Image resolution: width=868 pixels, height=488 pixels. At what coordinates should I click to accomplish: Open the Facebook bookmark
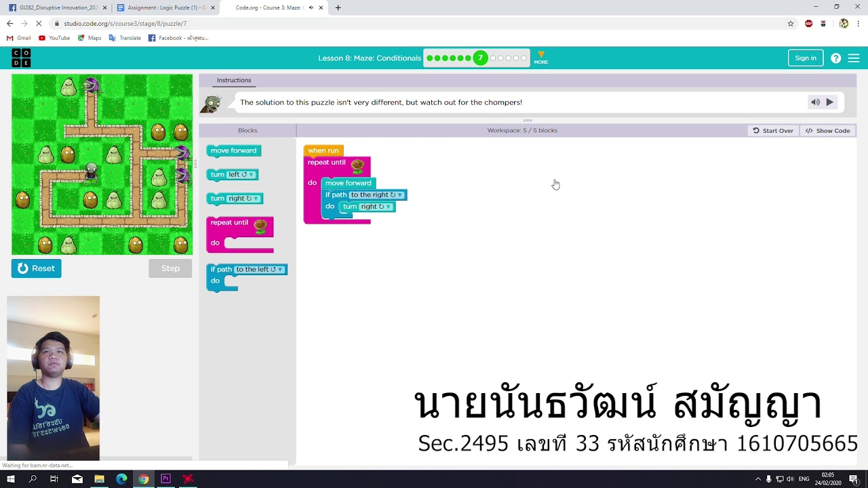pyautogui.click(x=178, y=38)
